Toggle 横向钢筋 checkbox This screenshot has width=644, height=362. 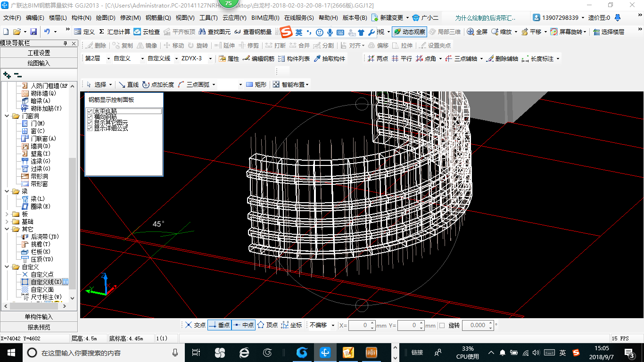(90, 117)
